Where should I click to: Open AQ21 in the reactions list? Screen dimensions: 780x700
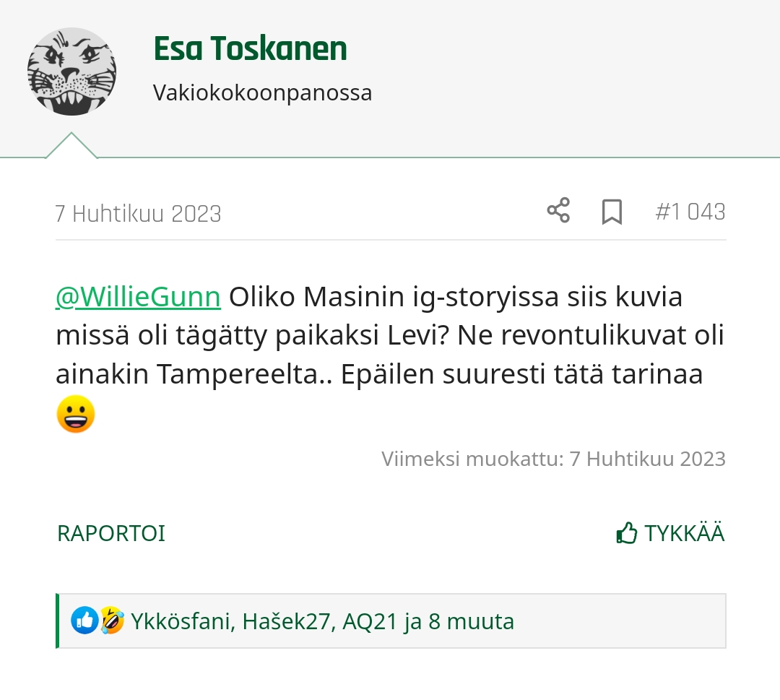[x=370, y=621]
